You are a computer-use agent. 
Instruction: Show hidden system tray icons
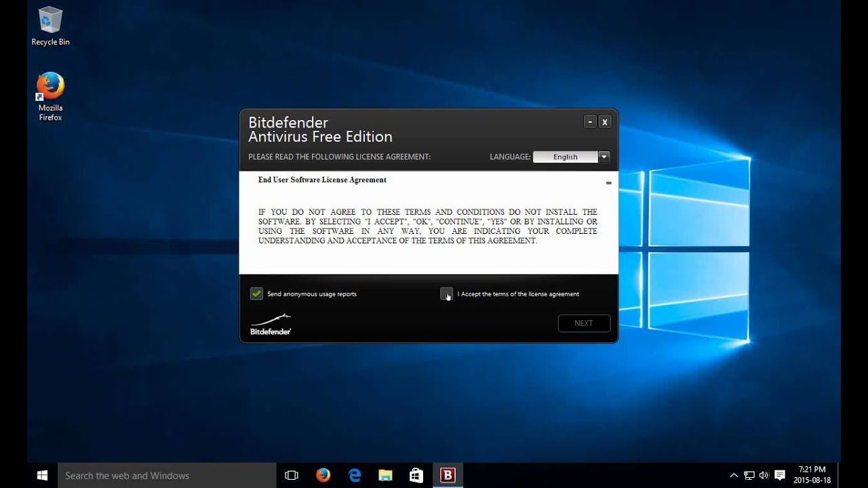coord(734,475)
